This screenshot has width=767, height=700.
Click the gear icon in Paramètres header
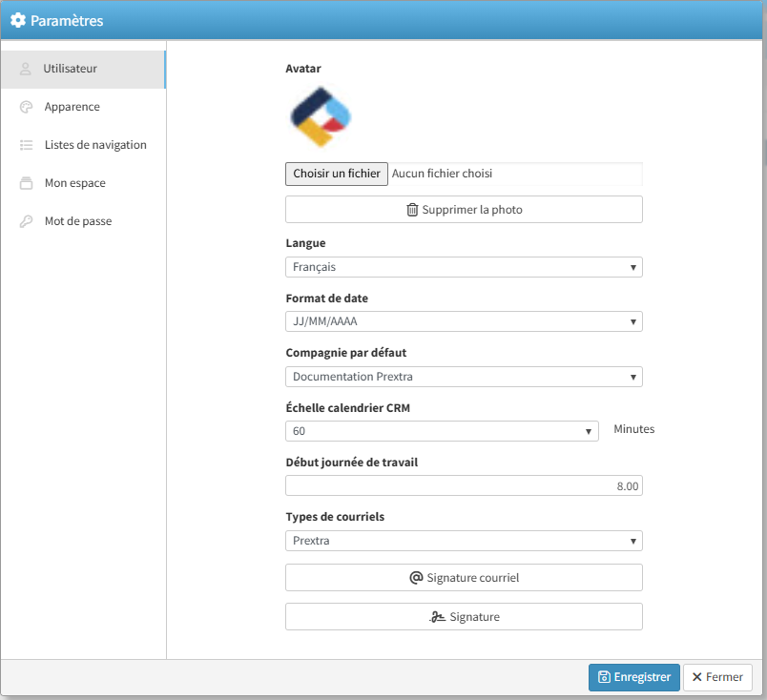point(17,20)
